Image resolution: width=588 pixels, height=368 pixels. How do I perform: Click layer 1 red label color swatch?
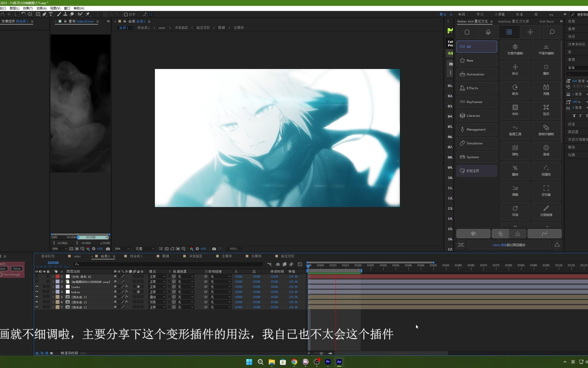57,276
